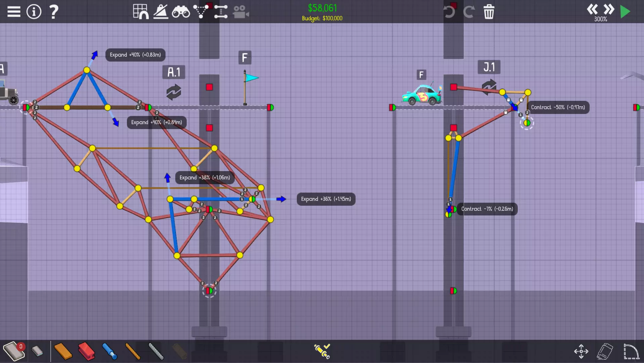Screen dimensions: 644x363
Task: Click the F label above the flag
Action: (245, 58)
